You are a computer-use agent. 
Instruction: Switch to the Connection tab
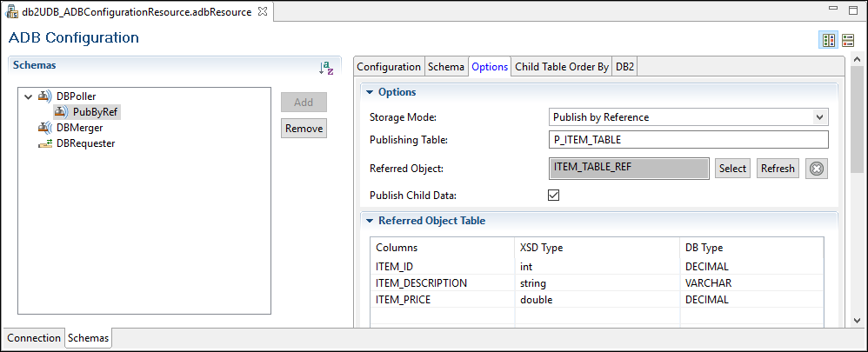(34, 338)
